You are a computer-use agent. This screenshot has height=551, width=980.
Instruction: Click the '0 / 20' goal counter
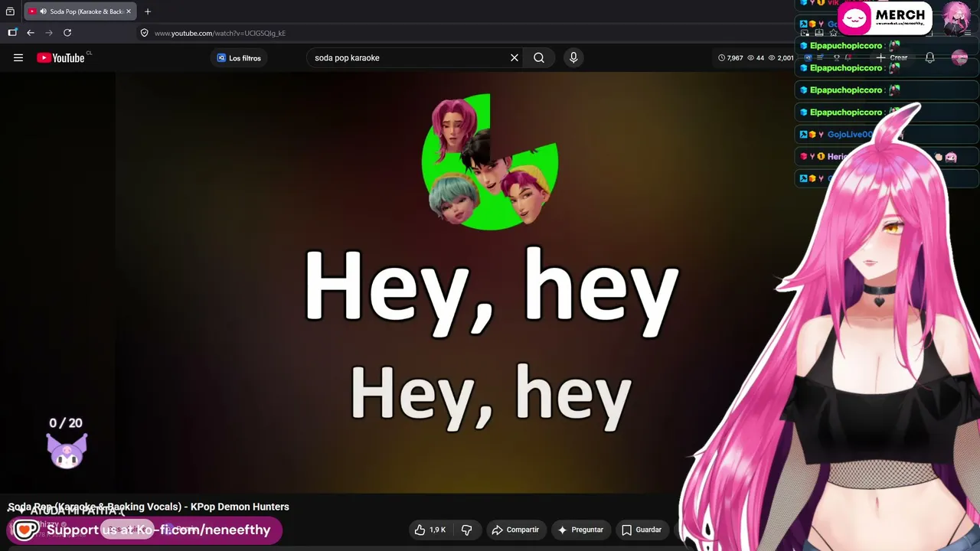click(66, 423)
